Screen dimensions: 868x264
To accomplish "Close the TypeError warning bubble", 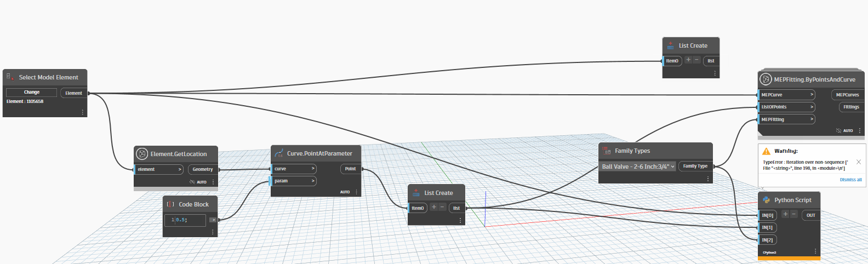I will pyautogui.click(x=858, y=162).
